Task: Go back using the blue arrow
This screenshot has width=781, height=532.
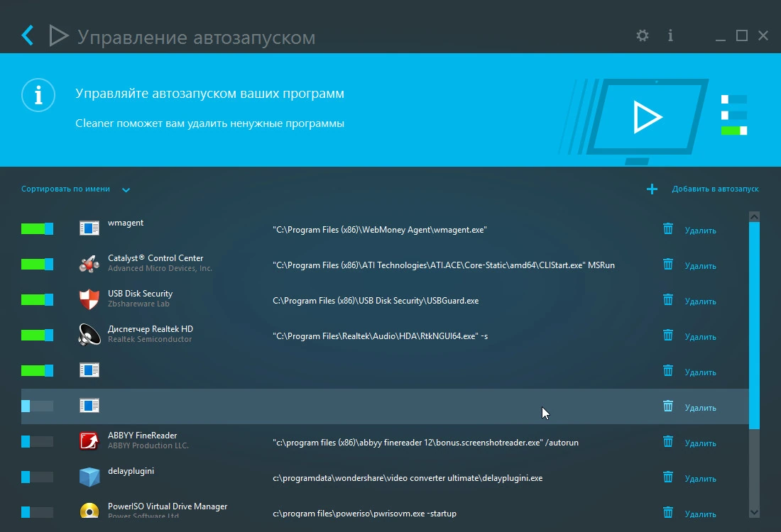Action: 28,35
